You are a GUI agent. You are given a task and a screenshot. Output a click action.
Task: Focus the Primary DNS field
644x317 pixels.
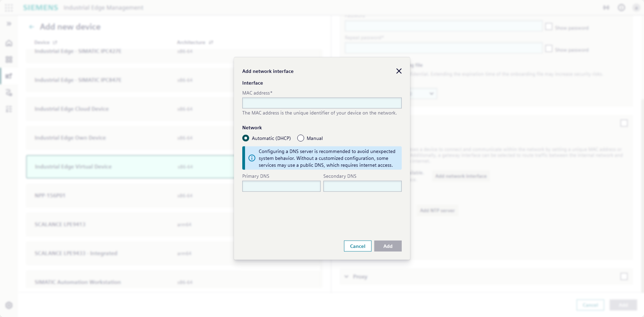pyautogui.click(x=281, y=186)
